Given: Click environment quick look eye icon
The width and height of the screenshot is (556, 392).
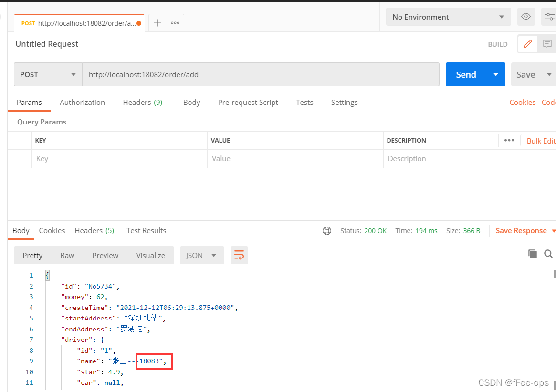Looking at the screenshot, I should pyautogui.click(x=526, y=17).
